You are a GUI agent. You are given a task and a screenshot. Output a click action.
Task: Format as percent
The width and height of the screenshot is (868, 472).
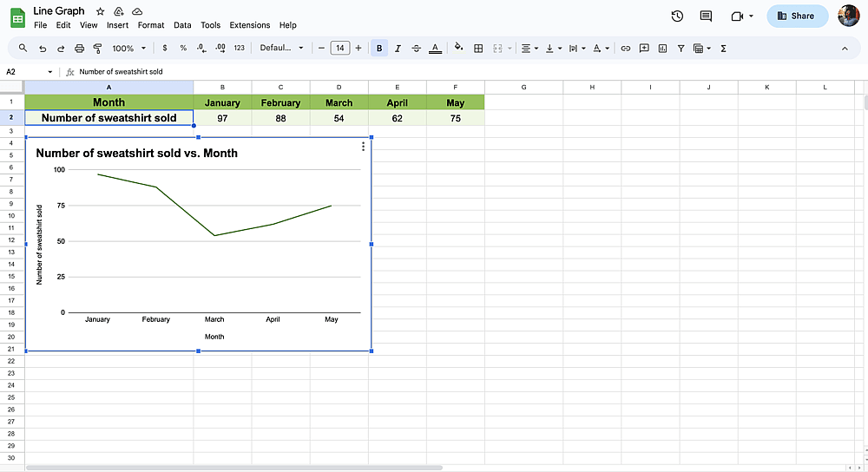point(183,48)
